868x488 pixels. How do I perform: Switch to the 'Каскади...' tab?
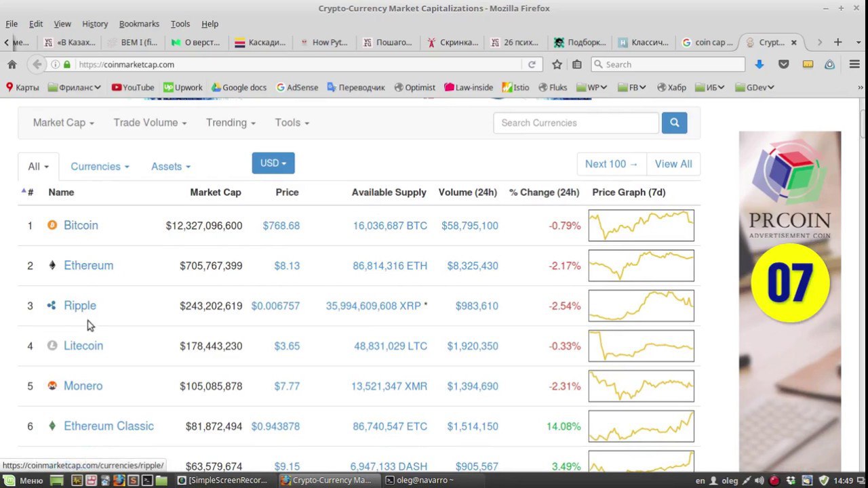pos(260,42)
